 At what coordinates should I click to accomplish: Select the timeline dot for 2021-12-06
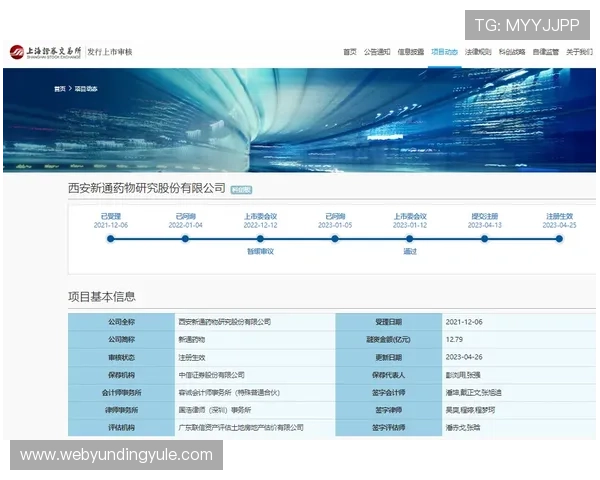pos(111,239)
